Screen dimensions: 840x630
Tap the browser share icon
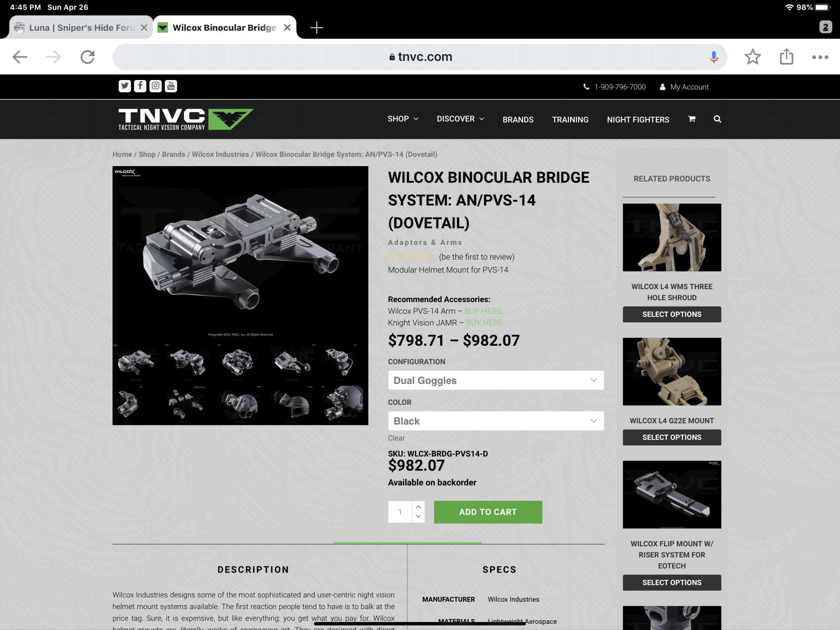pos(787,57)
